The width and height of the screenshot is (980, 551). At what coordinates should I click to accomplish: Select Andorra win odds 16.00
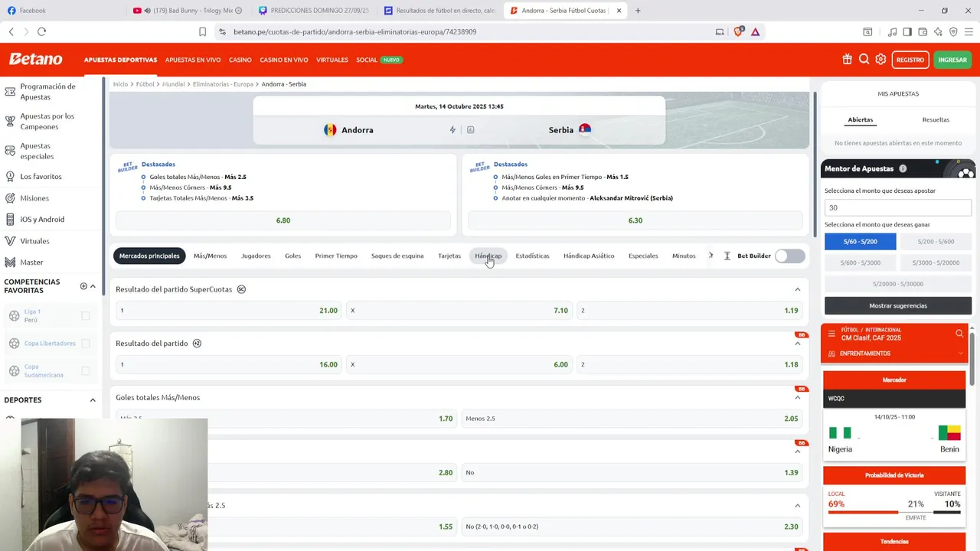[x=228, y=364]
